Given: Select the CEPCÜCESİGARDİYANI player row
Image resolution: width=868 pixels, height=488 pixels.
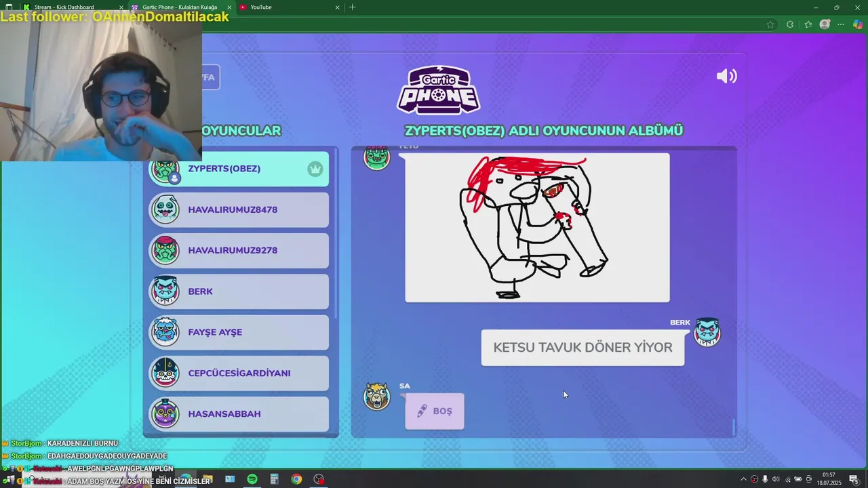Looking at the screenshot, I should point(239,373).
